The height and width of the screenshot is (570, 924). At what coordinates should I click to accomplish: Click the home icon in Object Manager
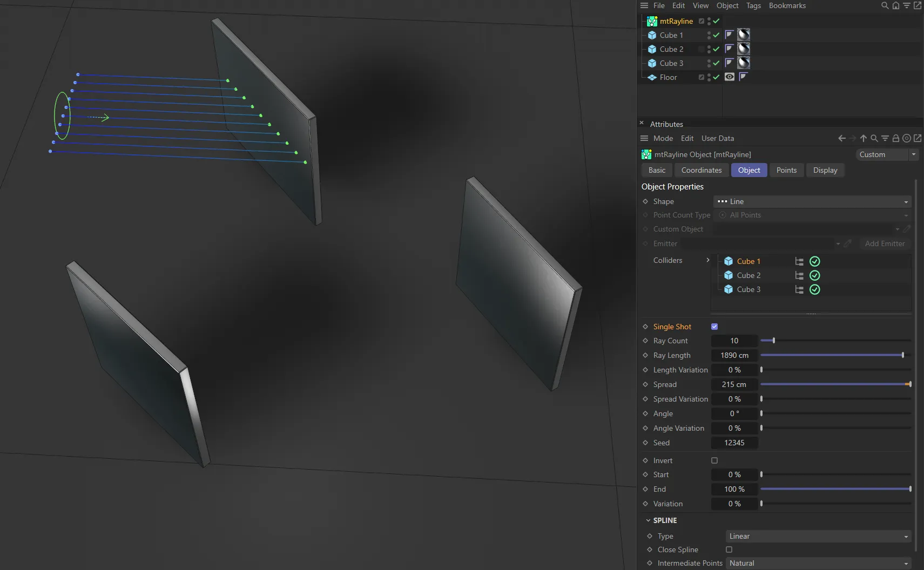(x=896, y=5)
